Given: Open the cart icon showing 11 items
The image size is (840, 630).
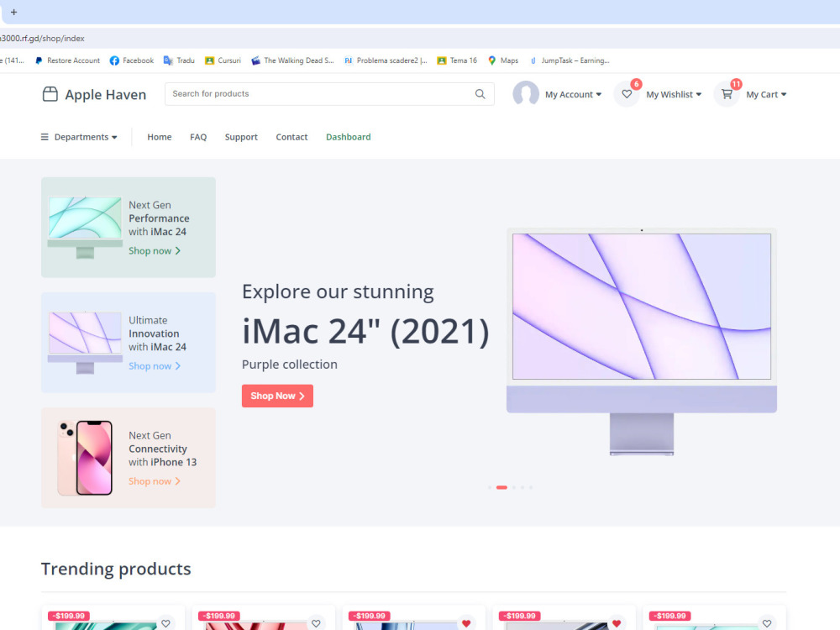Looking at the screenshot, I should click(x=726, y=92).
